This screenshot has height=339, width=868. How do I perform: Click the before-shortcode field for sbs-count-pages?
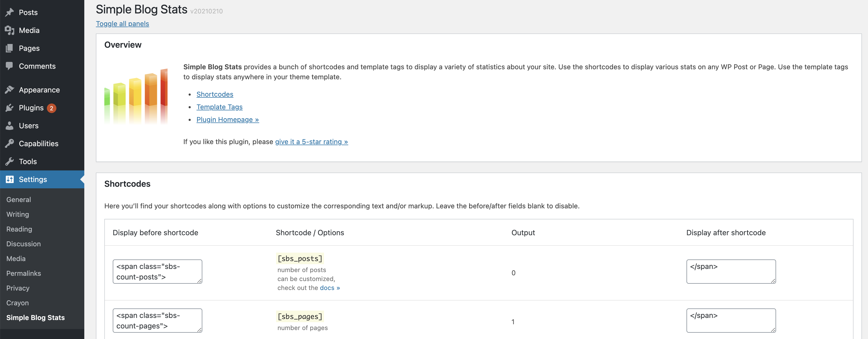point(157,321)
